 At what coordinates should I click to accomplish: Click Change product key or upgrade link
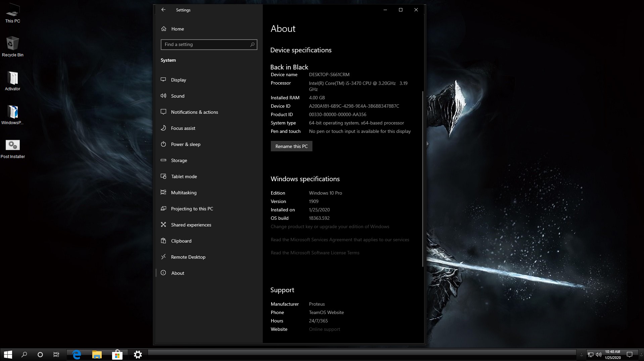point(330,227)
